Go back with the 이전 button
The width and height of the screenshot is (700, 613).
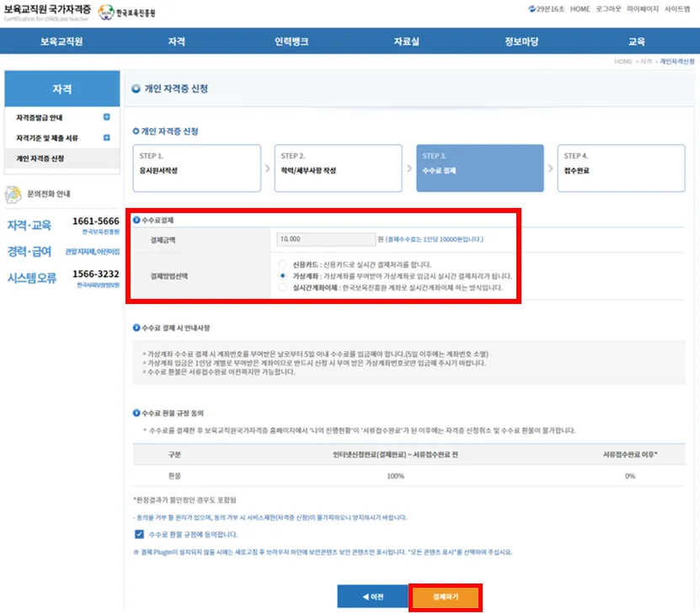371,597
